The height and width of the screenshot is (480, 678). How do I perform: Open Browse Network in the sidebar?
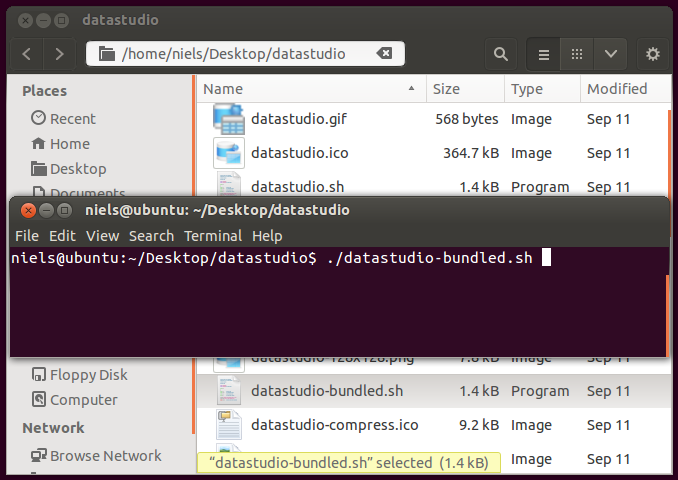coord(105,455)
